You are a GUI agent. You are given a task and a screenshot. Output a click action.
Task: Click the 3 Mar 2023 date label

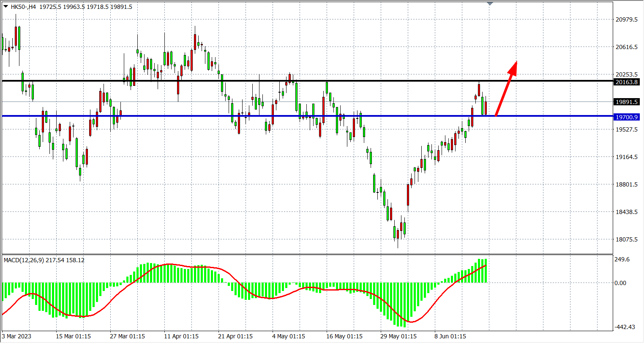16,336
